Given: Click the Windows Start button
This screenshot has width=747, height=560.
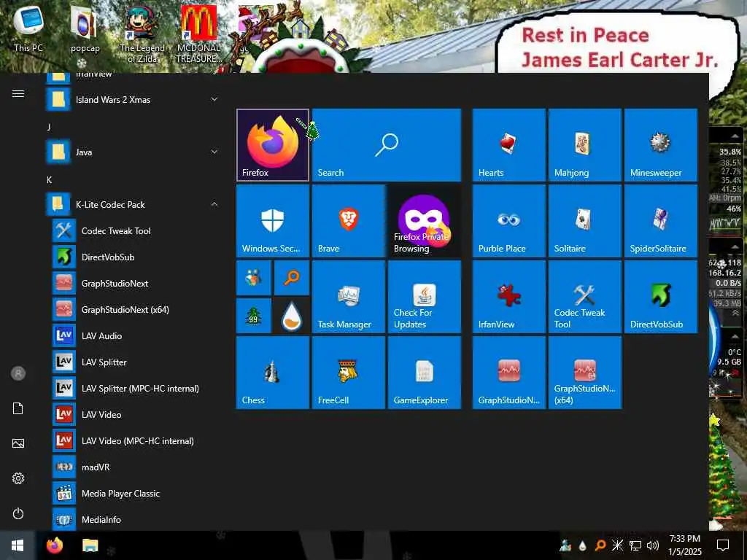Looking at the screenshot, I should point(18,545).
